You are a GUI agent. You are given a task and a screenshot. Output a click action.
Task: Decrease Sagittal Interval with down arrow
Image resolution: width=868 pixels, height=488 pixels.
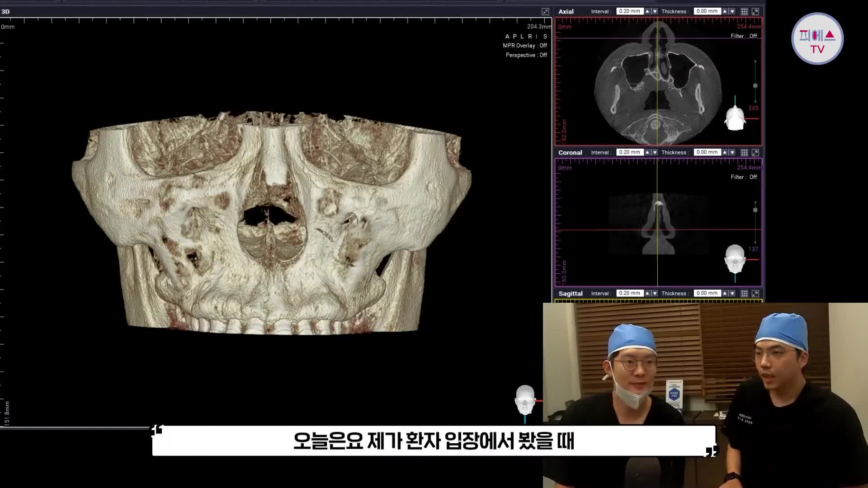(655, 293)
